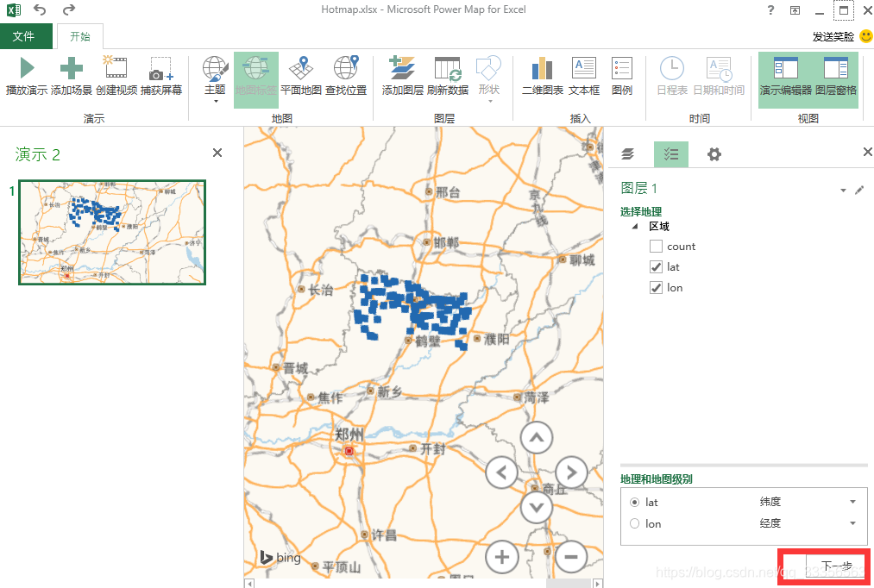The image size is (874, 588).
Task: Open 图层 1 layer dropdown arrow
Action: 843,191
